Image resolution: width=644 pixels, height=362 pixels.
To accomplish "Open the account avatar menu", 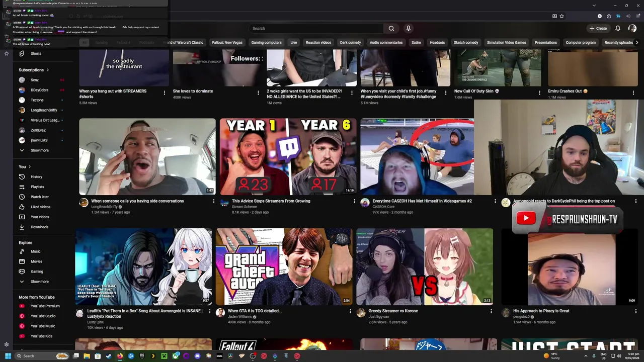I will 632,28.
